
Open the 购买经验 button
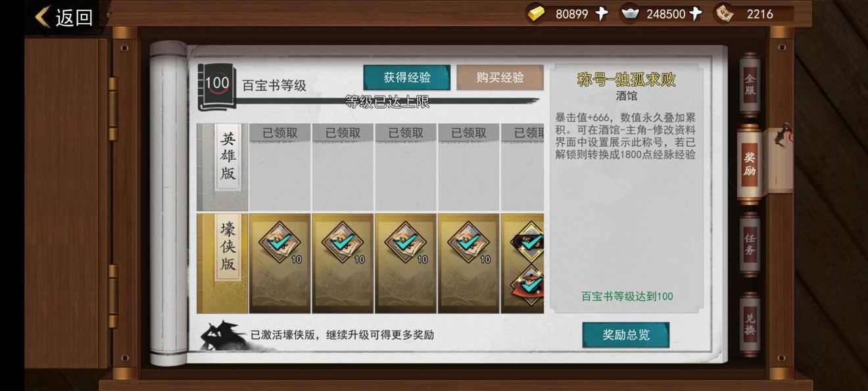[x=500, y=77]
